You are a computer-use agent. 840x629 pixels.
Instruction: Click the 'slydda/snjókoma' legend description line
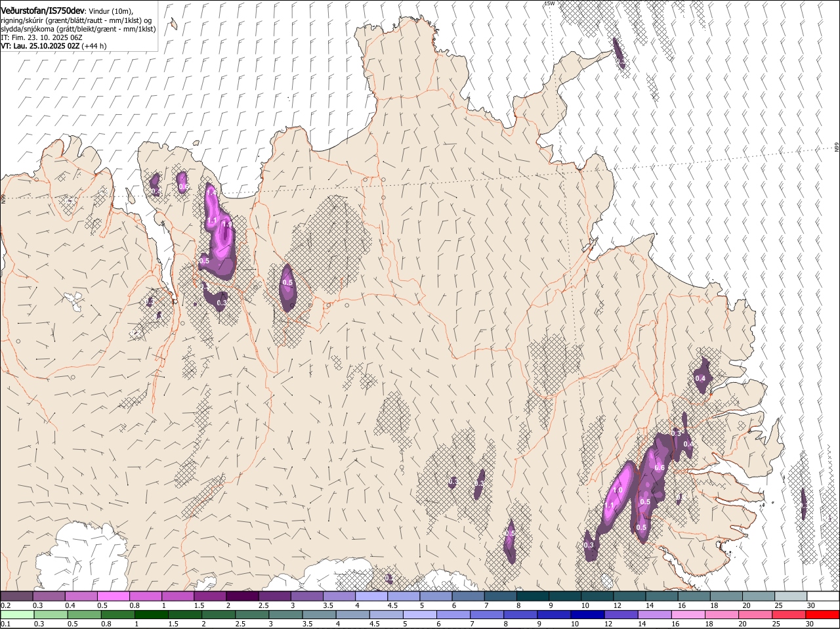point(78,29)
